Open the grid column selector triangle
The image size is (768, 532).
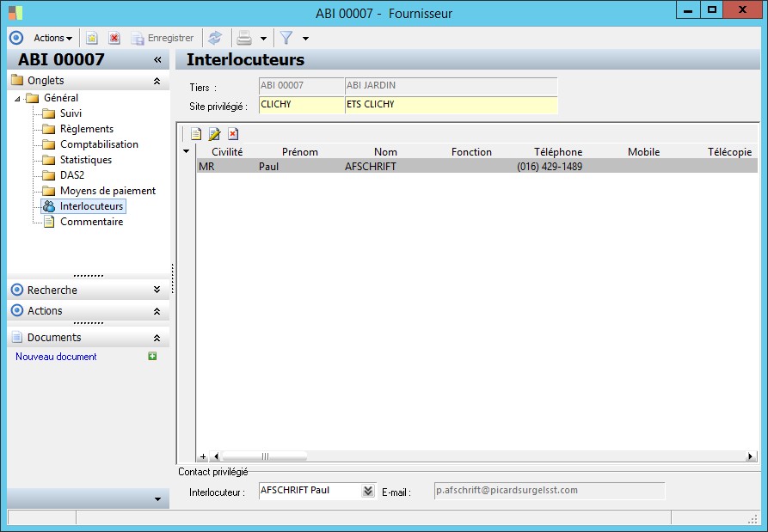[186, 152]
